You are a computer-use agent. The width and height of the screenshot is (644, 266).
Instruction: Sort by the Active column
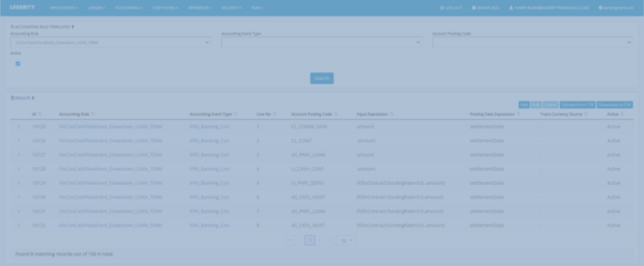615,114
